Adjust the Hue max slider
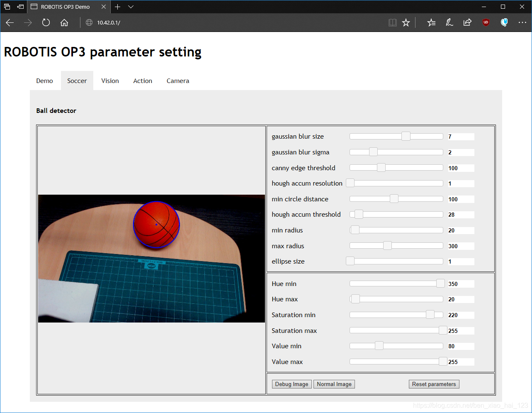Viewport: 532px width, 413px height. point(396,299)
